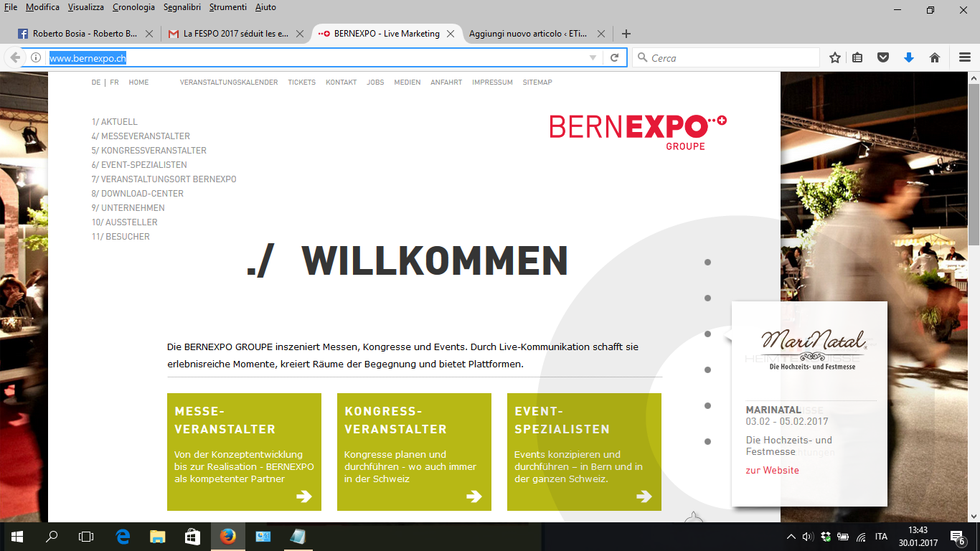Open the Veranstaltungskalender link

(229, 83)
